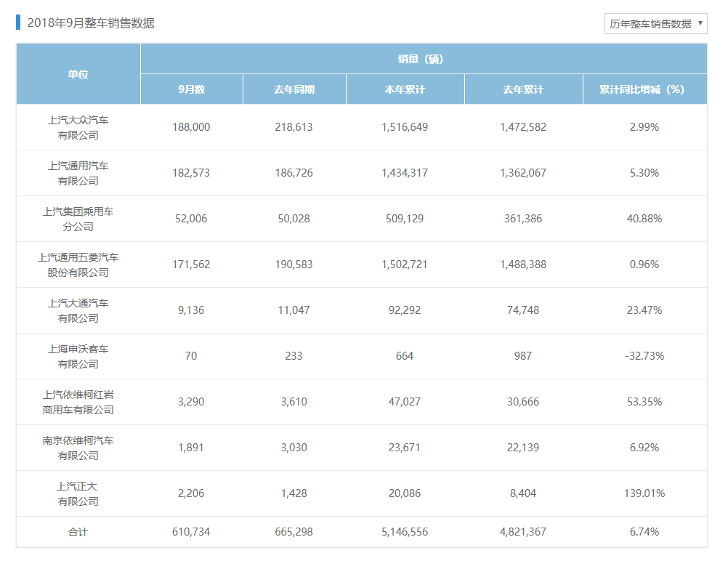The image size is (728, 561).
Task: Click the 23,671 cell
Action: (405, 448)
